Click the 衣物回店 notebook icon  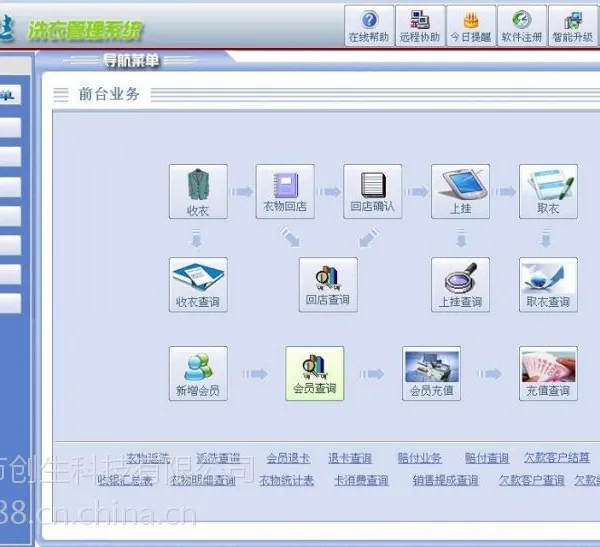click(285, 192)
